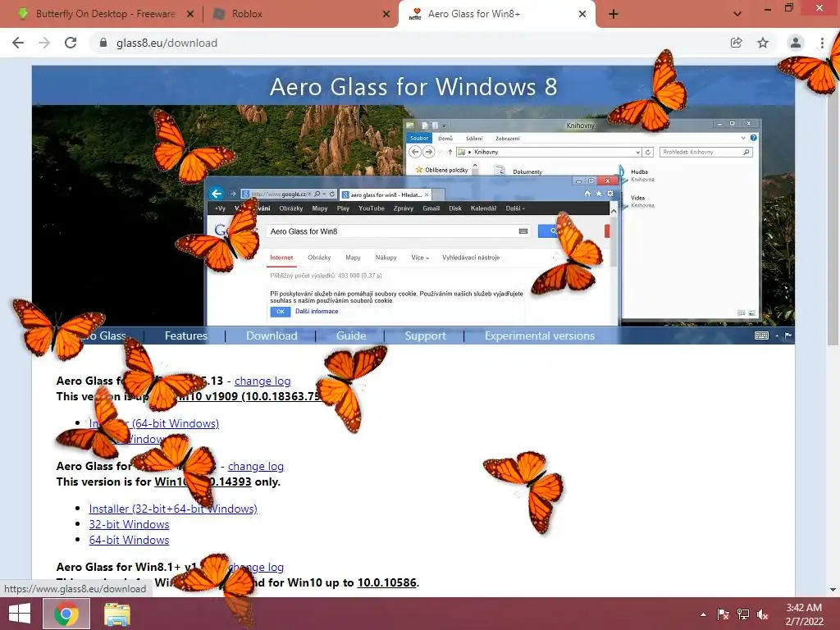
Task: Click the screenshot's Aero Glass for Win8 search box
Action: point(399,231)
